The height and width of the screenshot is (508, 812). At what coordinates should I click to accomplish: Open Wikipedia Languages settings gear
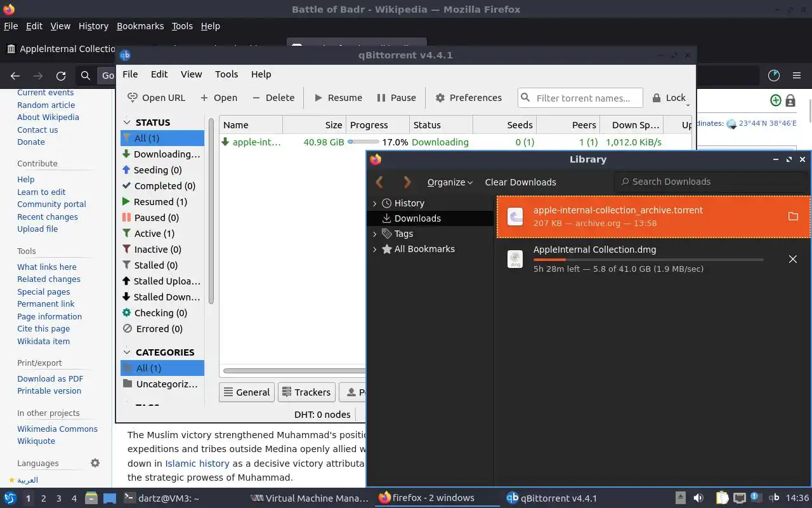click(95, 463)
